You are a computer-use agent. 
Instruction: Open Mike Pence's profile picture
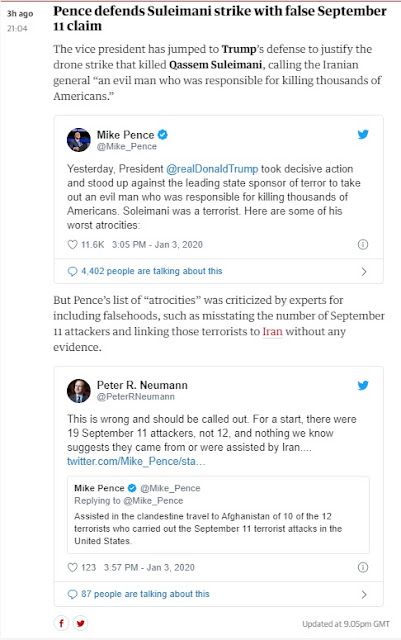78,140
